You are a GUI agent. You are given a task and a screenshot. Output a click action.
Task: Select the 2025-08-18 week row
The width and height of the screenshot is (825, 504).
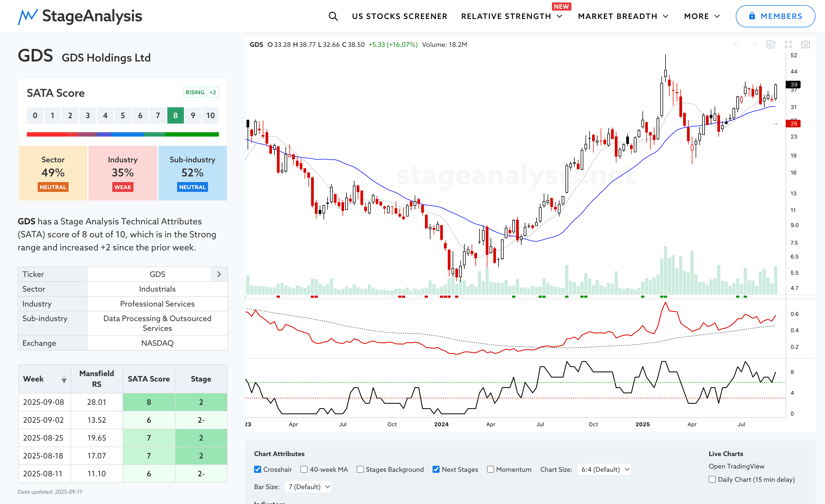[x=123, y=456]
